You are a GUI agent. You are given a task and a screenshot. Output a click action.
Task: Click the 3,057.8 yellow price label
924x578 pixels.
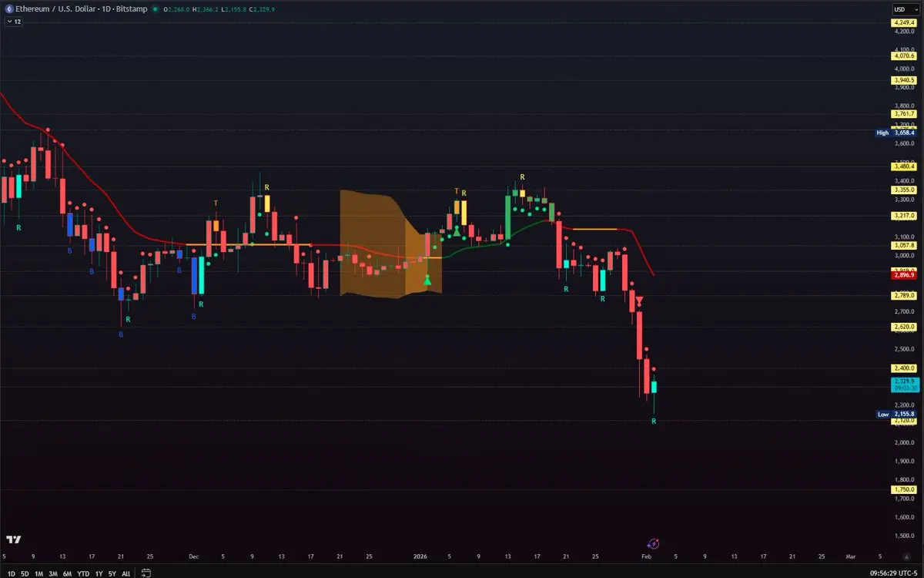tap(903, 246)
